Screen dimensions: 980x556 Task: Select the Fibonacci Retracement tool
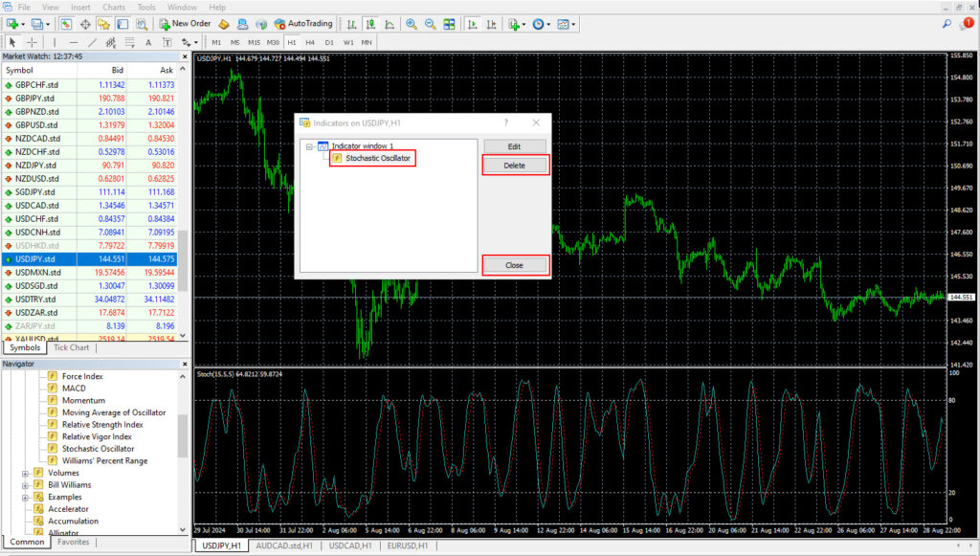point(129,42)
